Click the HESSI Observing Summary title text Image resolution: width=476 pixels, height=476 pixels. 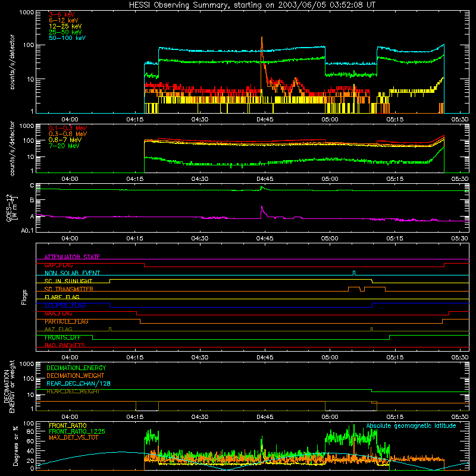point(252,5)
